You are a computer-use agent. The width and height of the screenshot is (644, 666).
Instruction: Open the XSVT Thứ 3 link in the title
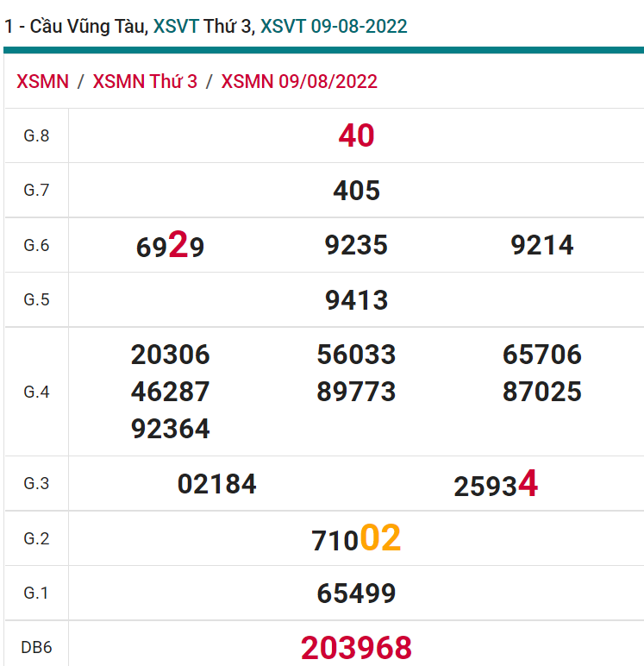pos(203,26)
